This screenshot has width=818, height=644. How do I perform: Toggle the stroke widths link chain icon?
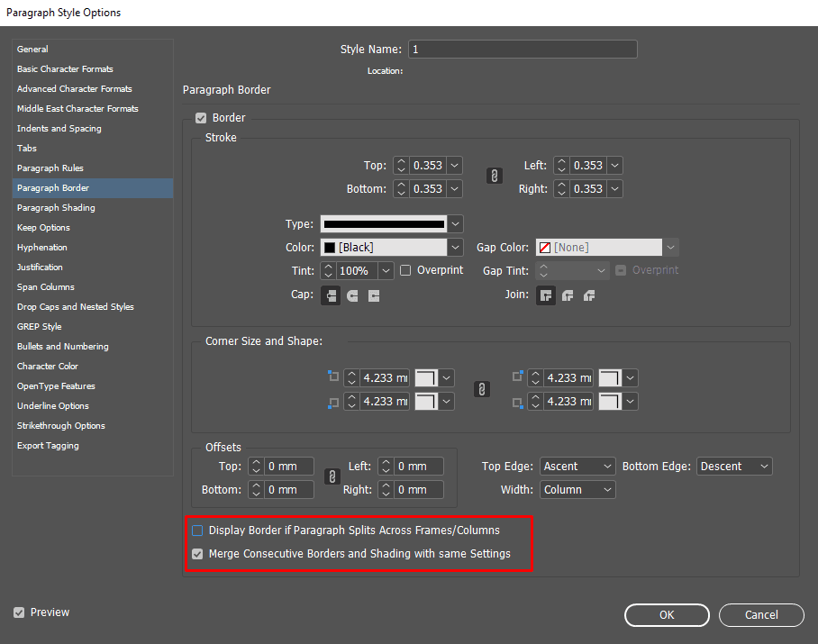click(494, 177)
